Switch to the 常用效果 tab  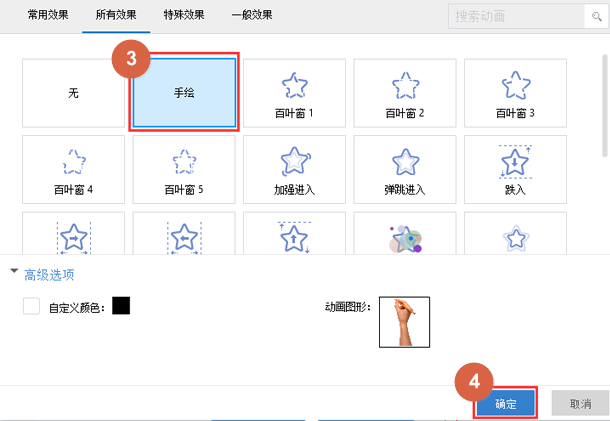(49, 16)
